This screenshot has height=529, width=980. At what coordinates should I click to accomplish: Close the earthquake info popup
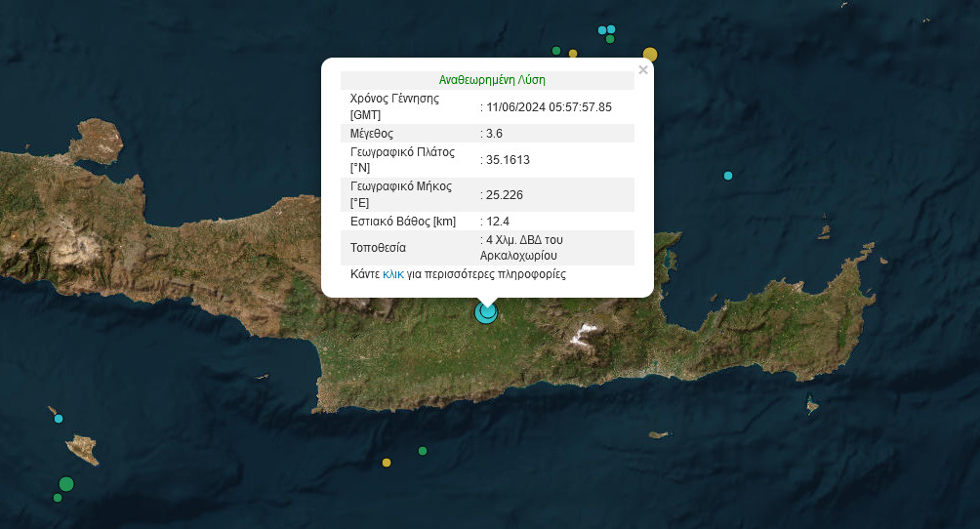coord(642,70)
